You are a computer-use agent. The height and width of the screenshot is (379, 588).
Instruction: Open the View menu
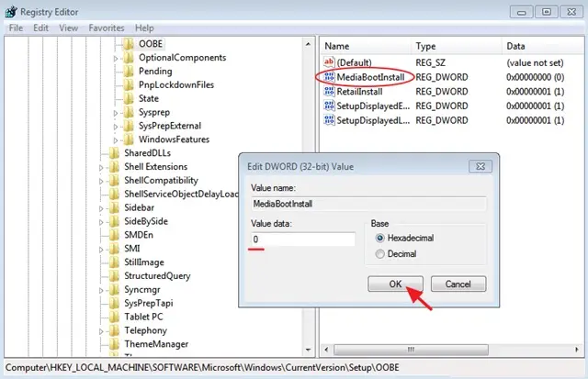[x=69, y=28]
